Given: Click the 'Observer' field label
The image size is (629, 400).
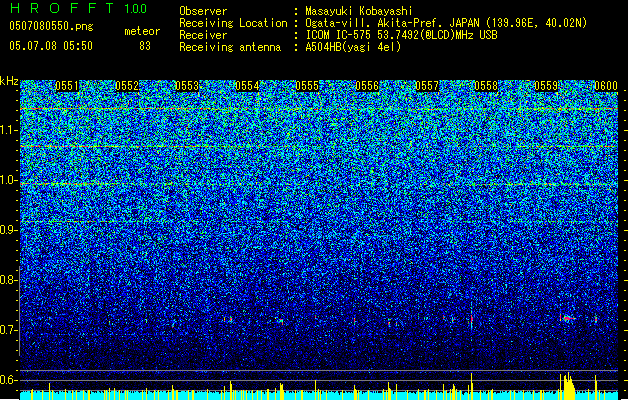Looking at the screenshot, I should [x=203, y=11].
